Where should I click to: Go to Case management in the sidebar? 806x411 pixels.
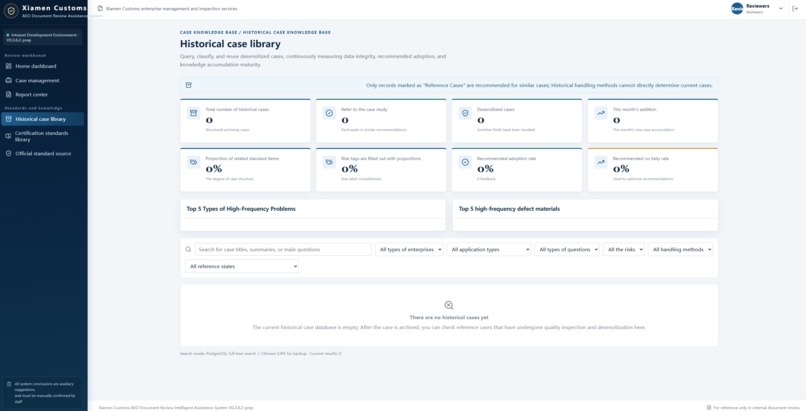pos(43,80)
